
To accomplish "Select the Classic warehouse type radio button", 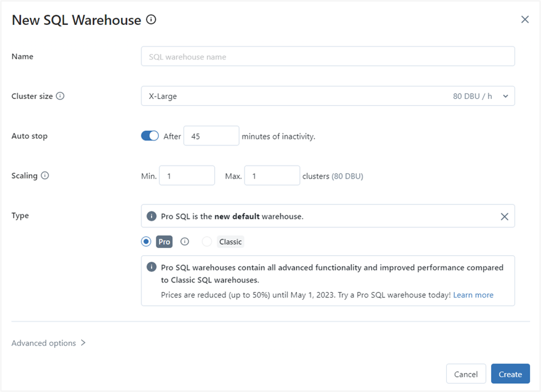I will [207, 242].
